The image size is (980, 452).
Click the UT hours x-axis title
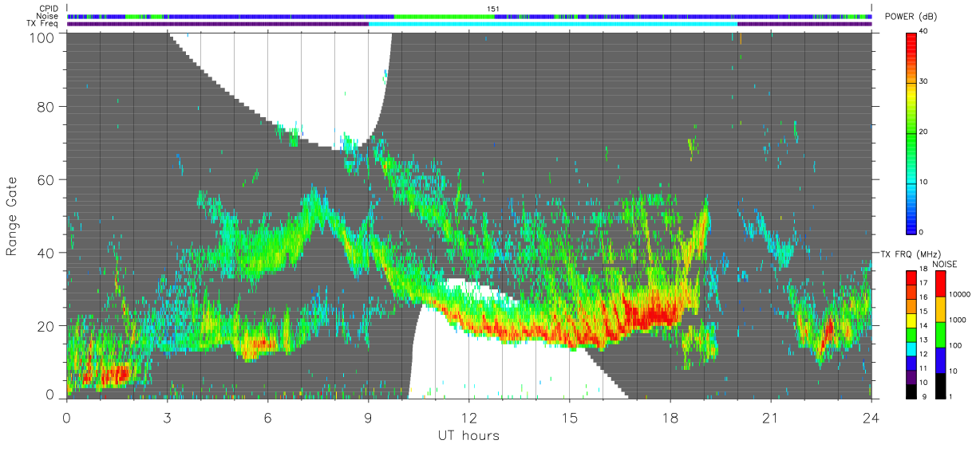point(468,435)
